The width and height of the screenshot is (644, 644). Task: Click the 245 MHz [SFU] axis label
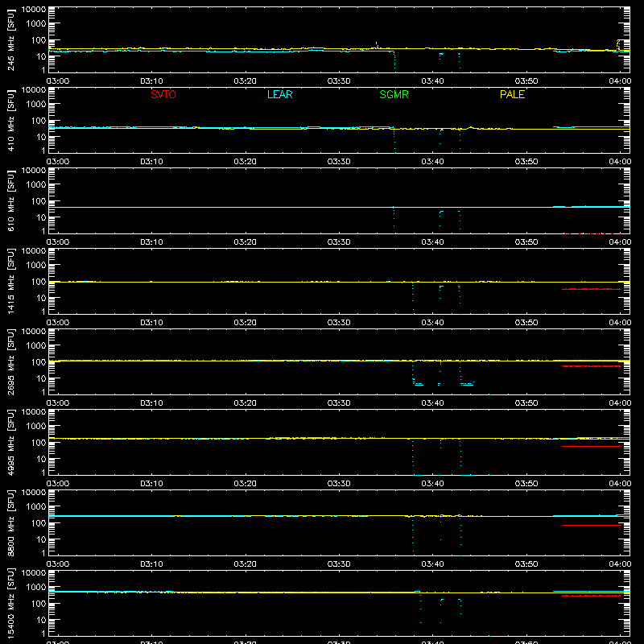click(x=10, y=40)
